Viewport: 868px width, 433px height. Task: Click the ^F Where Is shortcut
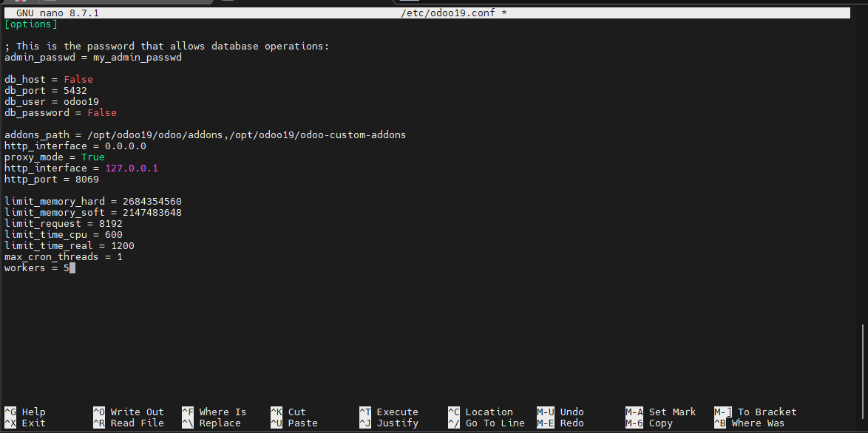[x=214, y=412]
